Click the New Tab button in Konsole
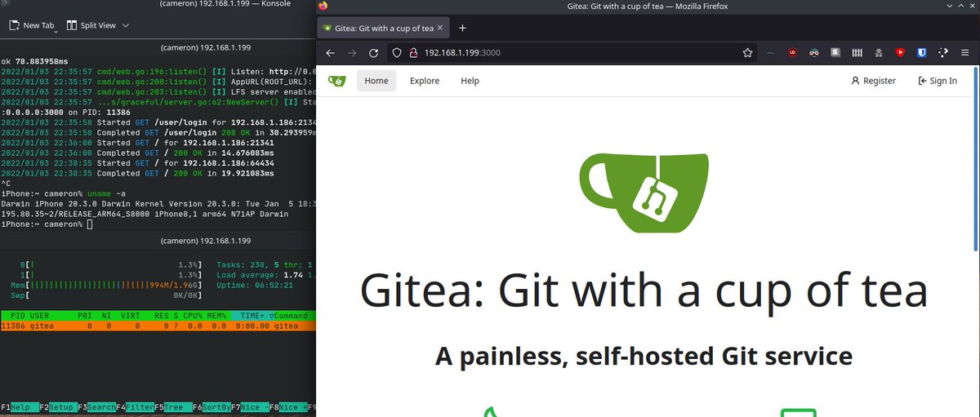This screenshot has width=980, height=417. pos(31,25)
